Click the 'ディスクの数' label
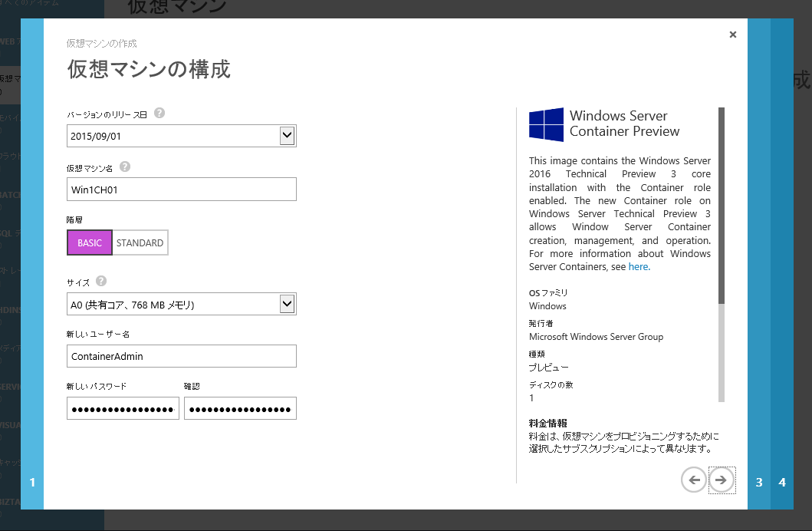Image resolution: width=812 pixels, height=531 pixels. click(x=551, y=385)
